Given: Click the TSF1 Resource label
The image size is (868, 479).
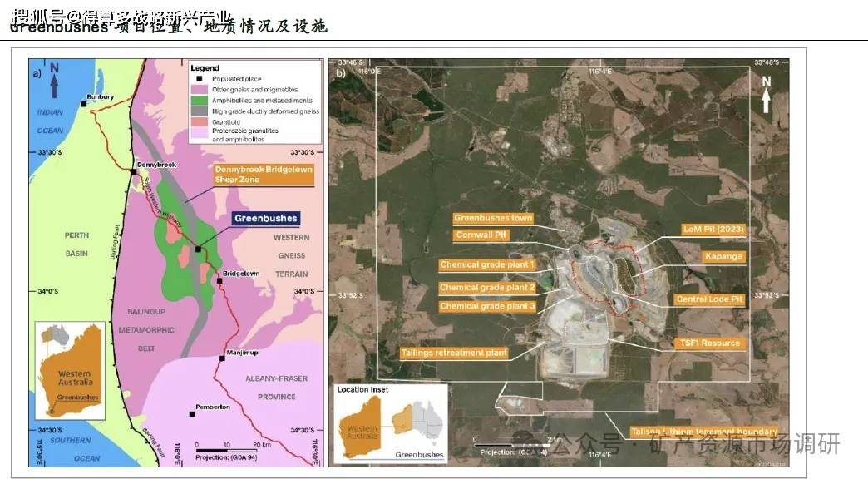Looking at the screenshot, I should pyautogui.click(x=710, y=343).
